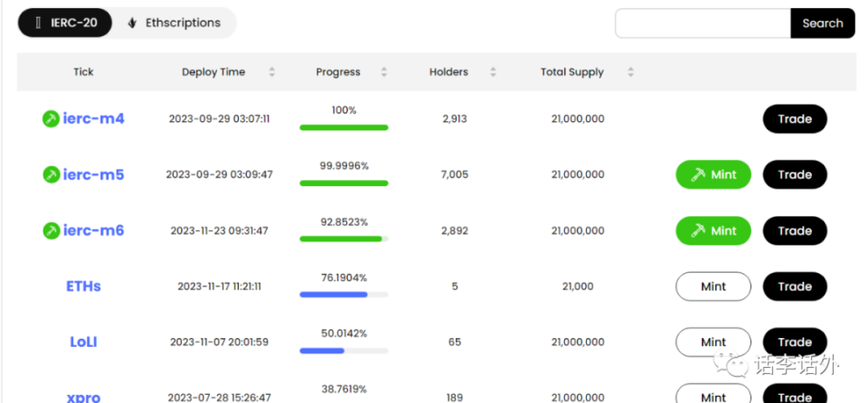
Task: Click the green pickaxe icon beside ierc-m4
Action: pos(51,119)
